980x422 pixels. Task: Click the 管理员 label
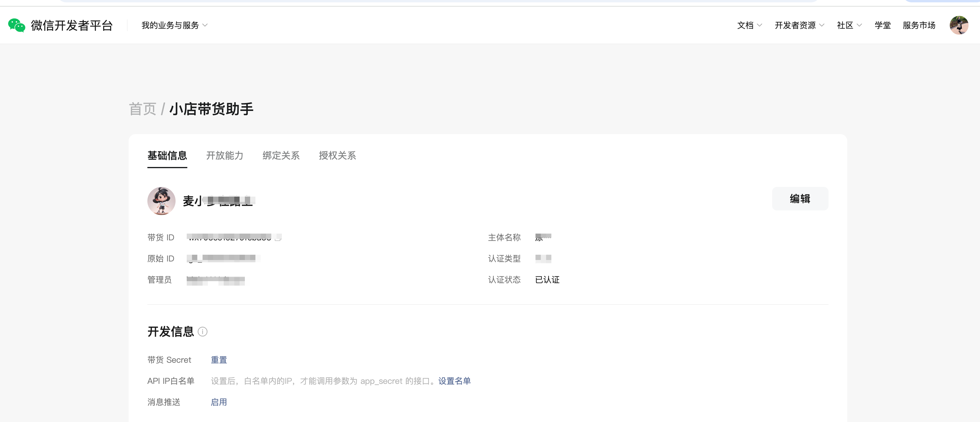pyautogui.click(x=159, y=280)
